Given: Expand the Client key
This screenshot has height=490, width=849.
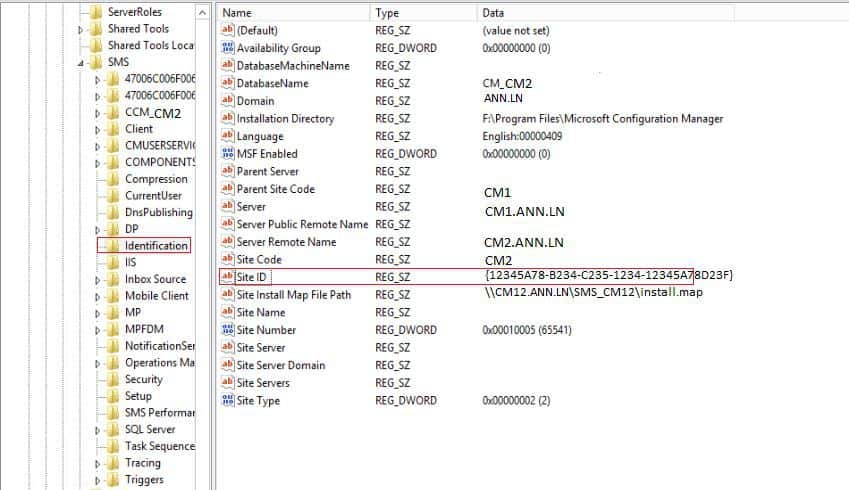Looking at the screenshot, I should [x=97, y=130].
